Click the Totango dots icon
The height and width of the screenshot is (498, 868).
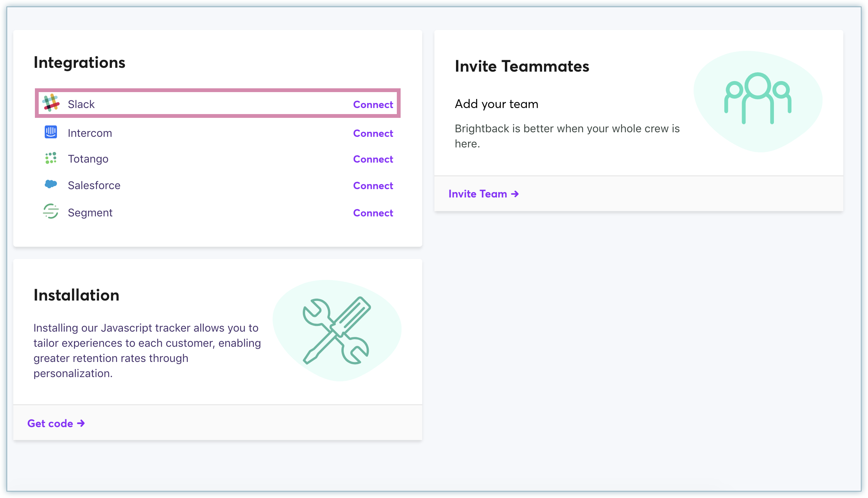tap(51, 158)
